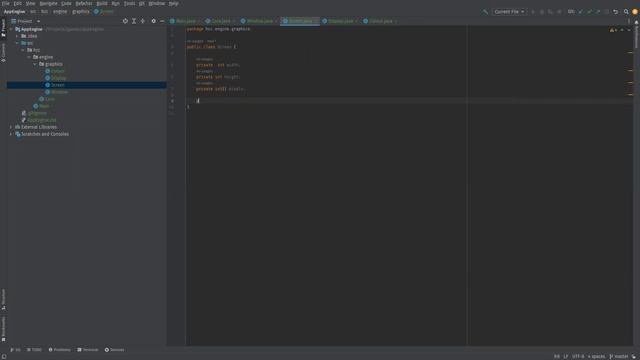640x360 pixels.
Task: Click the Git push arrow icon
Action: 598,12
